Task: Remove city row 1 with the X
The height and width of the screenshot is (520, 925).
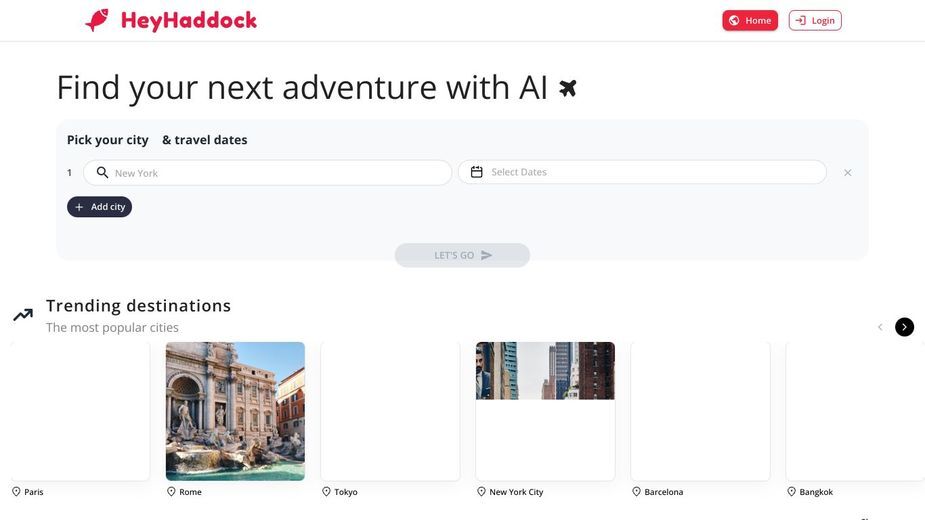Action: pyautogui.click(x=848, y=173)
